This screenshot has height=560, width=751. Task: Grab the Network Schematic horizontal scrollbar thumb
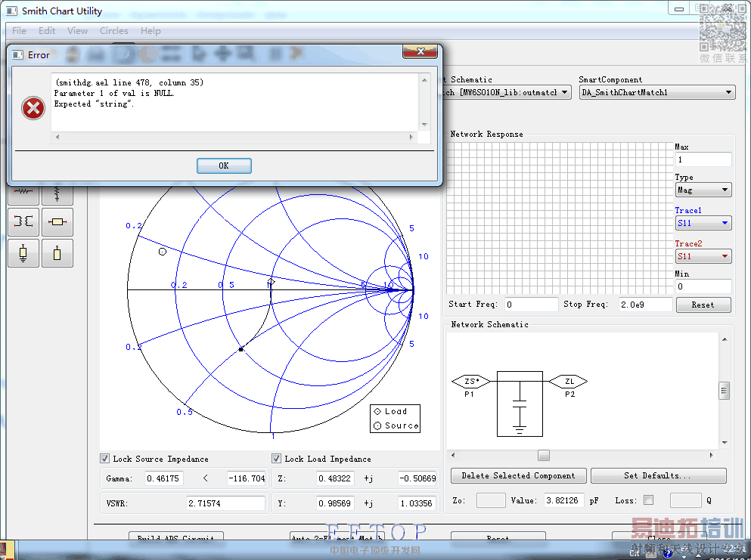pyautogui.click(x=543, y=456)
